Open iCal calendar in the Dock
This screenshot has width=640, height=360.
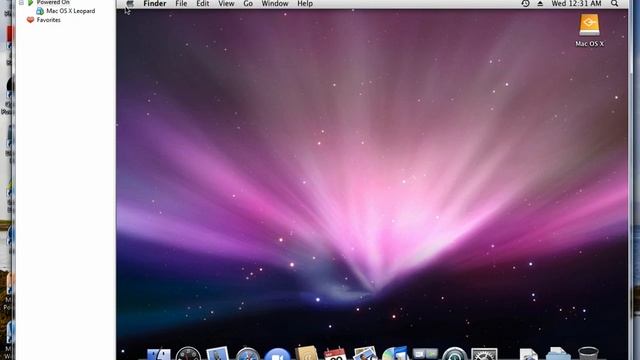(x=336, y=354)
